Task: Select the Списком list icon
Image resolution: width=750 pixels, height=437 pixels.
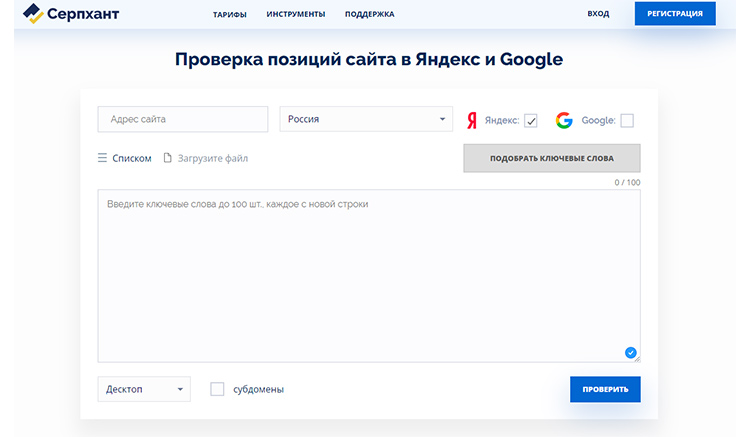Action: click(x=102, y=158)
